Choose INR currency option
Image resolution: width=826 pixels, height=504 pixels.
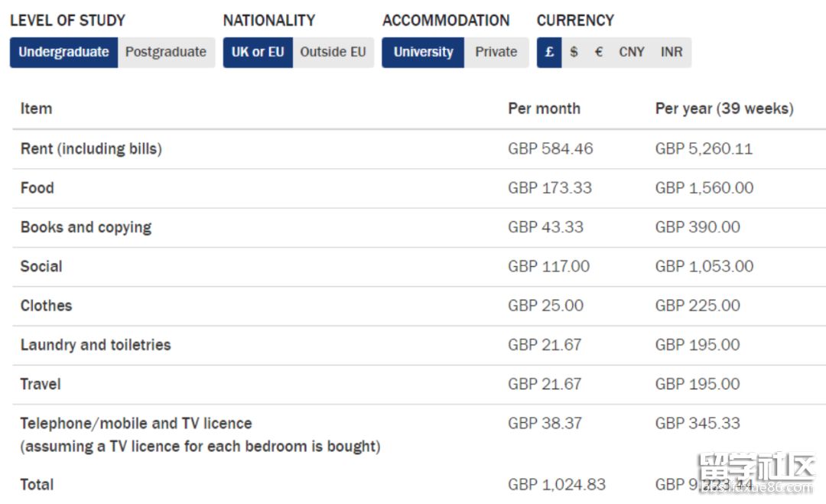(672, 52)
